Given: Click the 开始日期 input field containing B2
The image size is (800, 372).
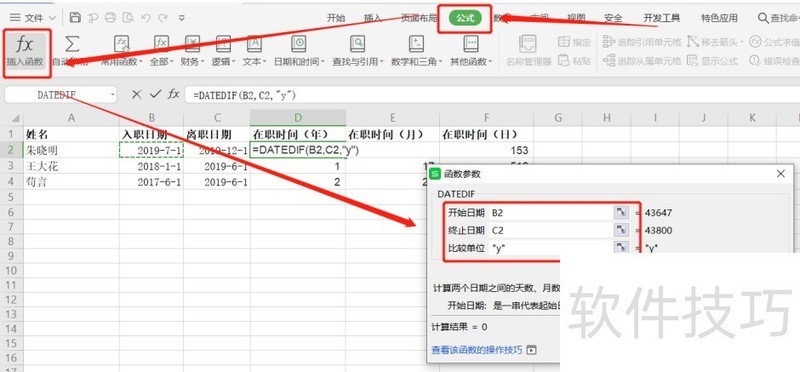Looking at the screenshot, I should (551, 213).
